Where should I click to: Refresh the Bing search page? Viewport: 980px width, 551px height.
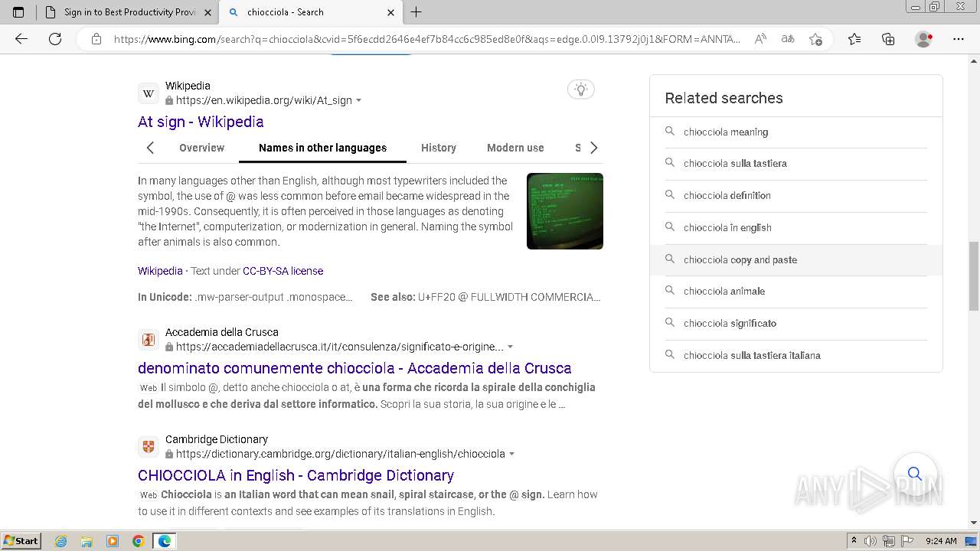(x=55, y=39)
